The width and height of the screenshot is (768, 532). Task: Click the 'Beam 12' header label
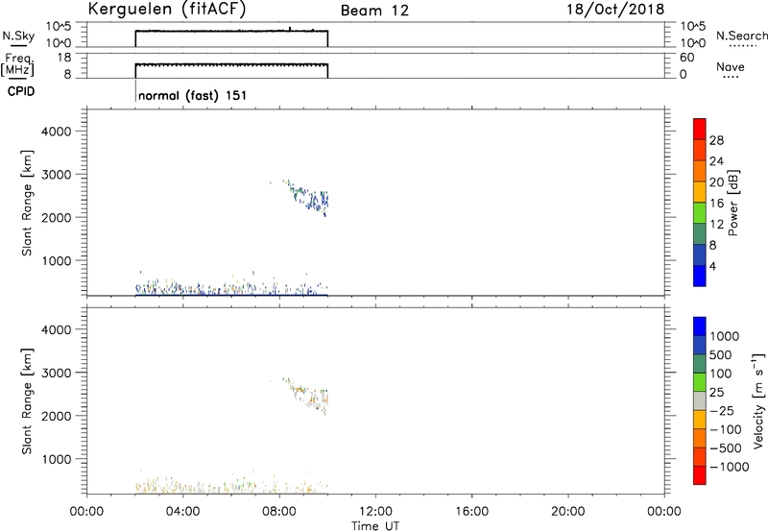(x=374, y=11)
